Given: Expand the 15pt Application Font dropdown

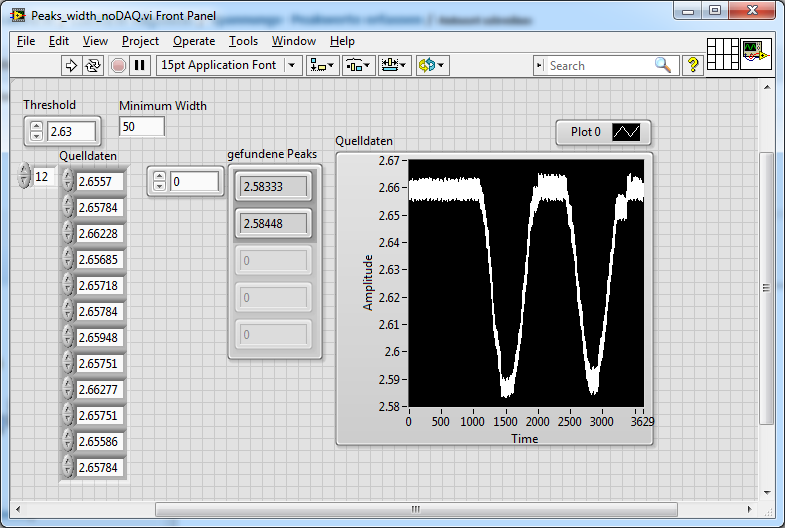Looking at the screenshot, I should tap(292, 65).
